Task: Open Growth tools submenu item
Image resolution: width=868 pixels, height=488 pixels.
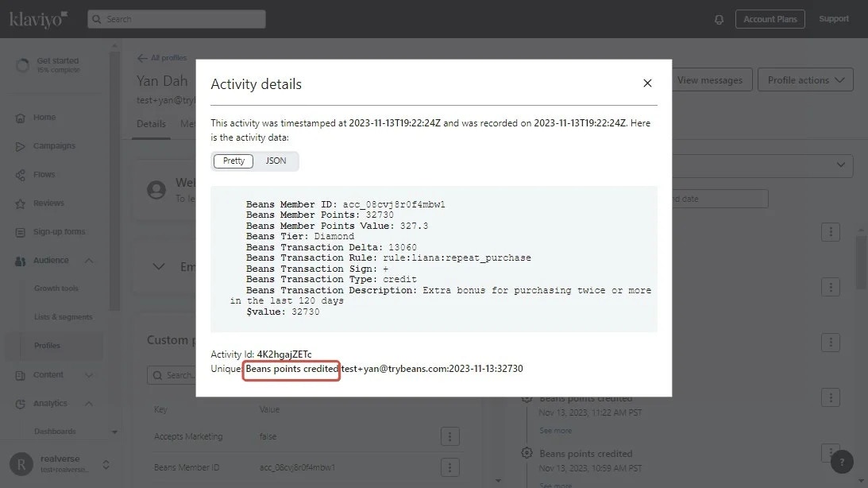Action: pos(56,289)
